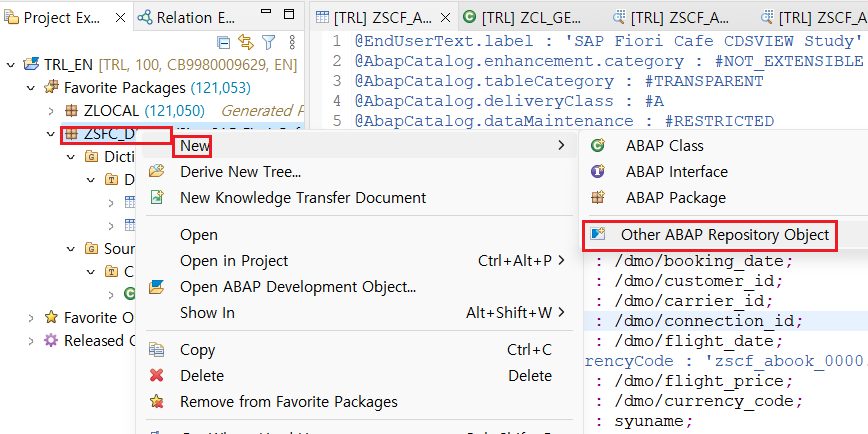Click the /dmo/flight_price line
868x434 pixels.
[695, 381]
